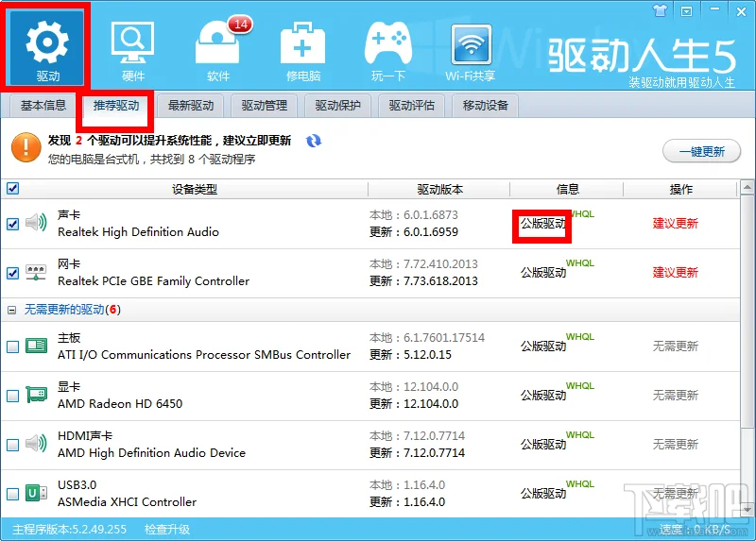756x541 pixels.
Task: Collapse the 无需更新的驱动 group
Action: (12, 310)
